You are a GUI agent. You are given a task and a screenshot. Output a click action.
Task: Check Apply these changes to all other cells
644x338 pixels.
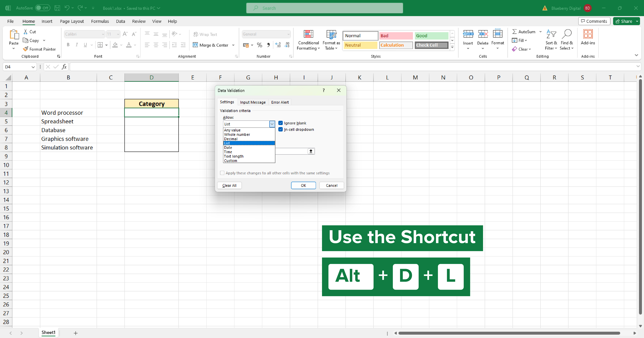[222, 173]
